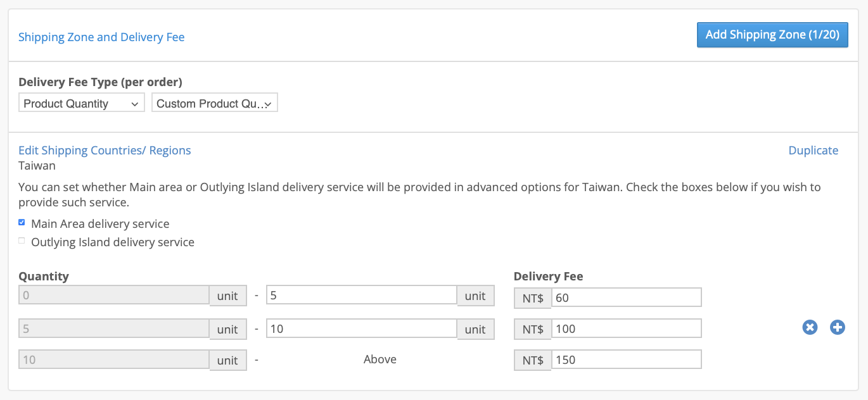Click the disabled quantity field showing 0
The image size is (868, 400).
tap(114, 295)
